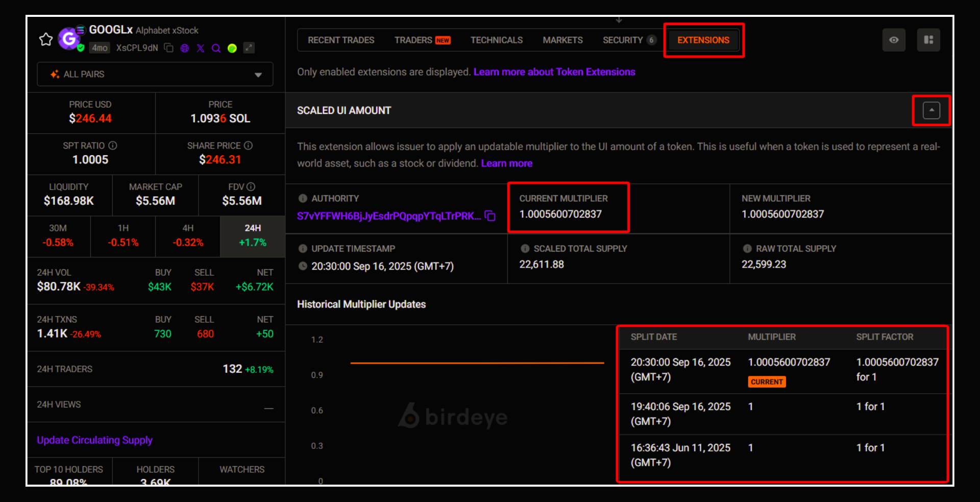Open the token's X (Twitter) profile
980x502 pixels.
(x=201, y=48)
